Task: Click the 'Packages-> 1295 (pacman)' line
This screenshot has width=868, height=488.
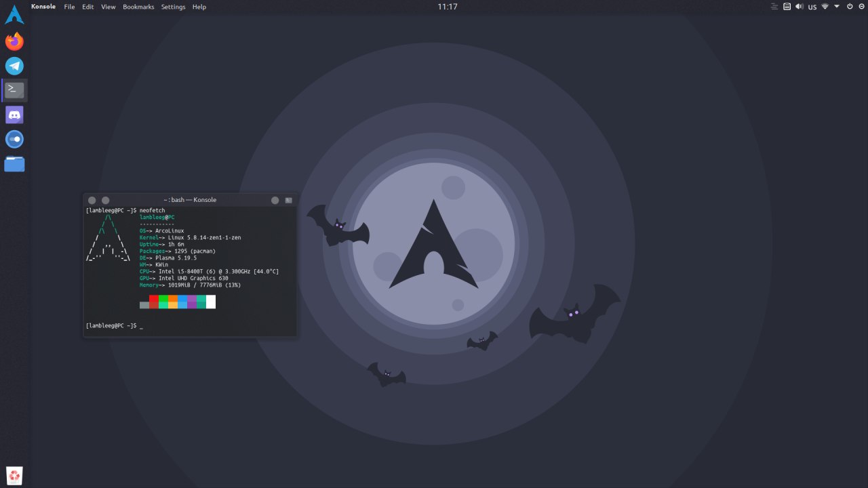Action: (178, 251)
